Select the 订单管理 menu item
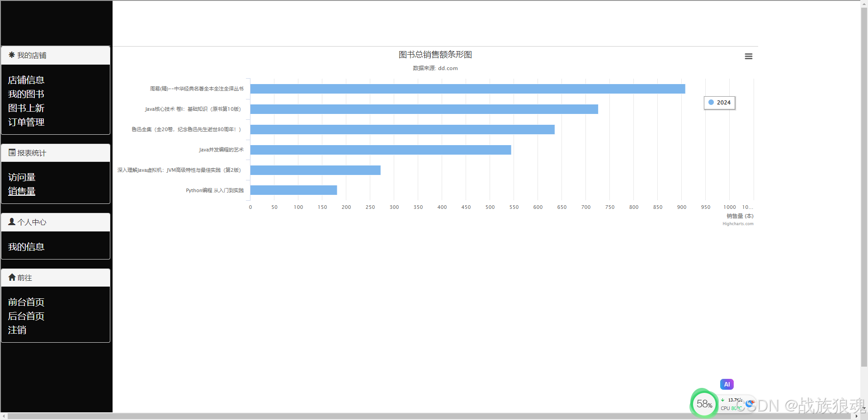The image size is (868, 420). (26, 122)
